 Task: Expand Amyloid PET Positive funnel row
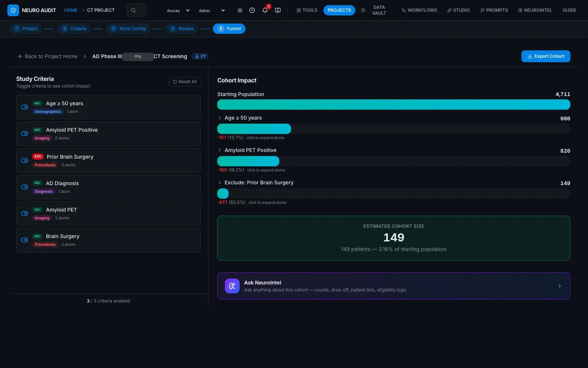(220, 150)
